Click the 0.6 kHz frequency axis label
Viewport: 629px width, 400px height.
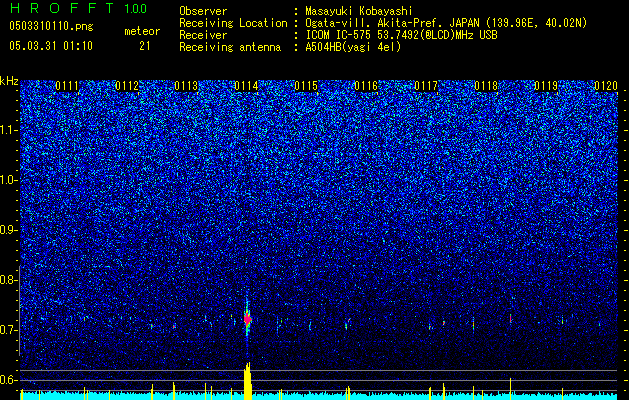(9, 380)
